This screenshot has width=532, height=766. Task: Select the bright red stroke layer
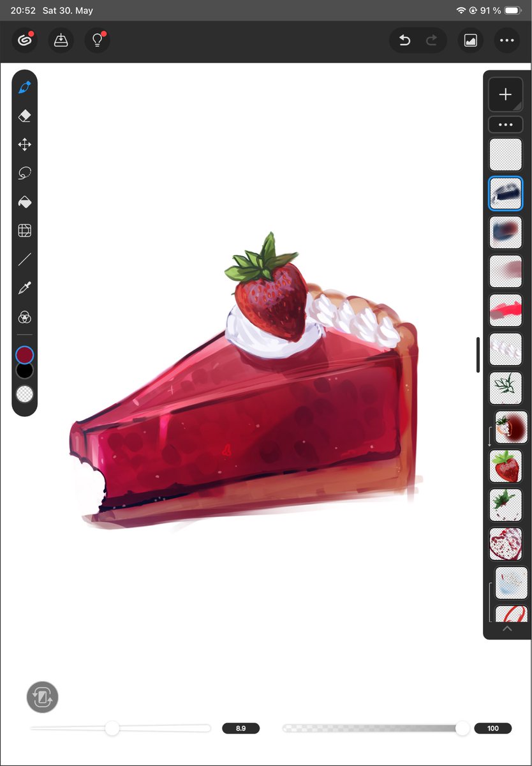tap(505, 310)
